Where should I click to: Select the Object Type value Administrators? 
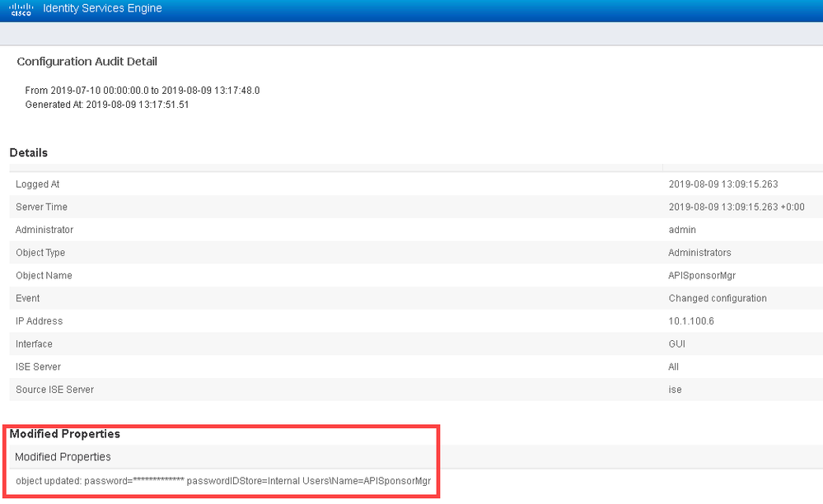click(x=699, y=252)
